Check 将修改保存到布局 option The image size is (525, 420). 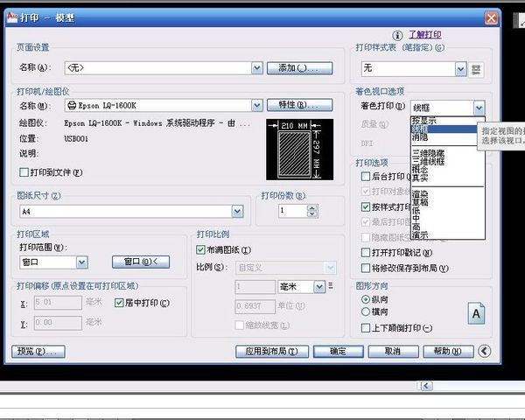click(x=366, y=268)
